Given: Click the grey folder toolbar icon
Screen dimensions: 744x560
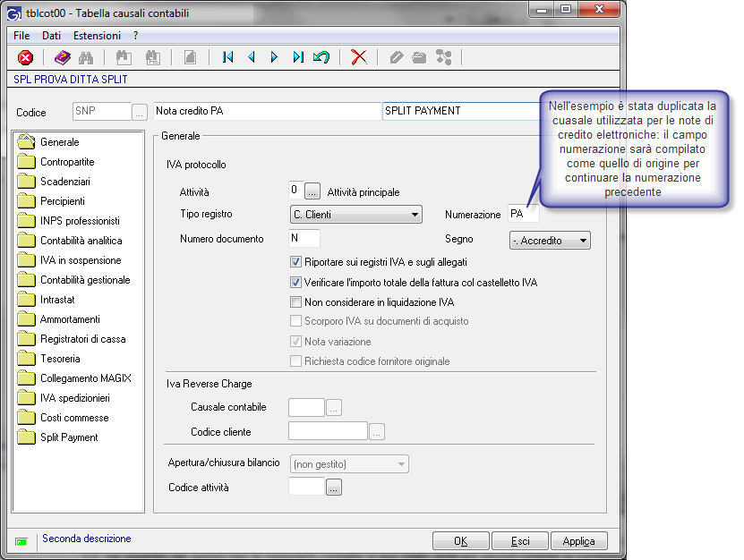Looking at the screenshot, I should point(419,58).
